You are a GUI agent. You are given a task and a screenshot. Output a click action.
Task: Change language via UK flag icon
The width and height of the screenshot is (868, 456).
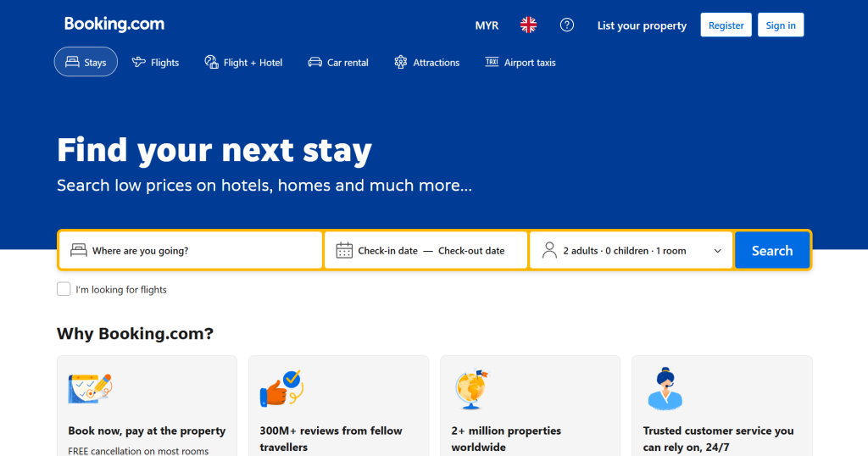click(528, 25)
